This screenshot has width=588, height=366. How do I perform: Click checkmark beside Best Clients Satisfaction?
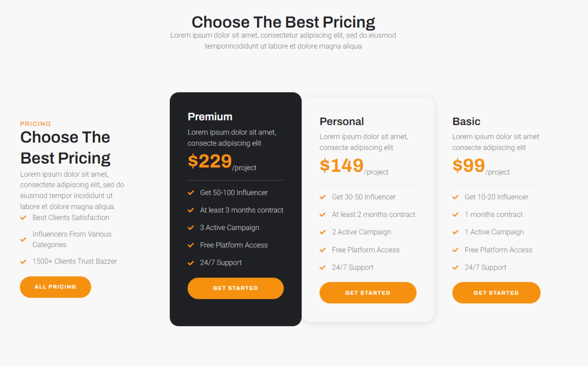pos(23,218)
